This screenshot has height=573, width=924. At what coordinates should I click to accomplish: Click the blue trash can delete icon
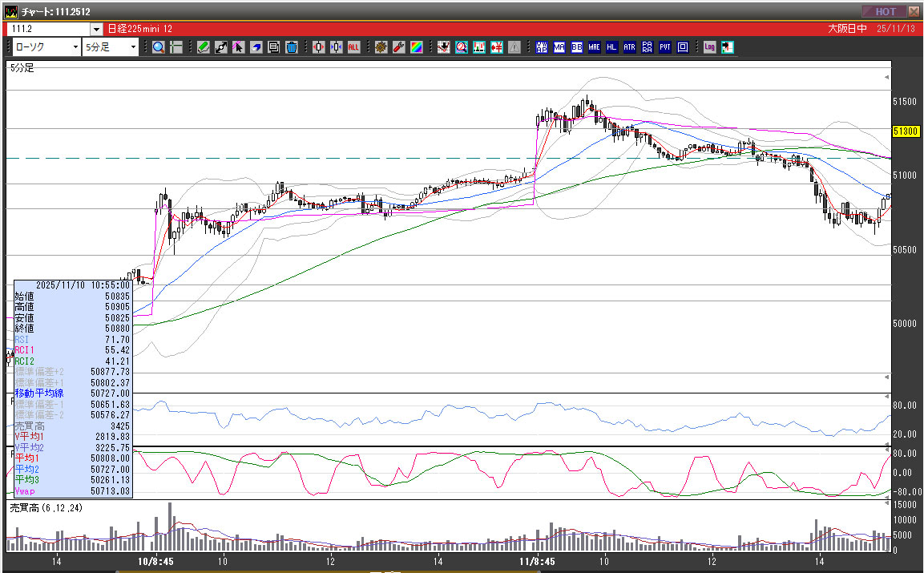tap(292, 47)
